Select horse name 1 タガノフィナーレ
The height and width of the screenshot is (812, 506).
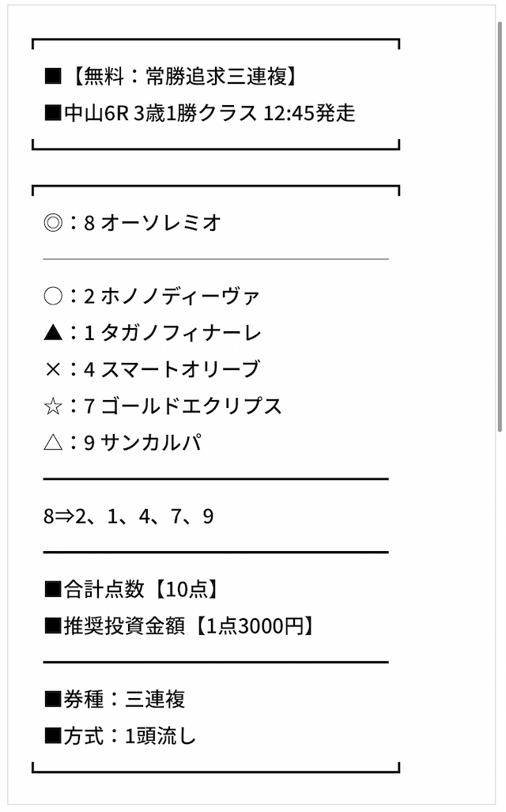click(x=172, y=333)
